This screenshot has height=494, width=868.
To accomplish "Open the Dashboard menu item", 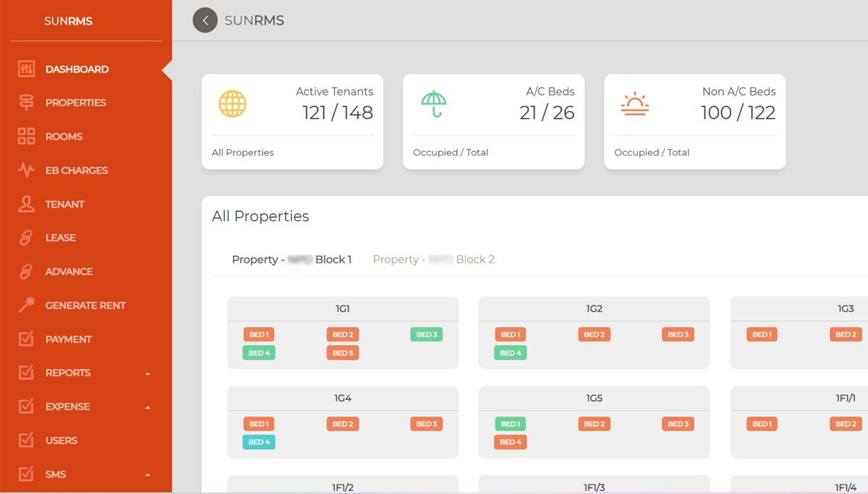I will coord(77,69).
